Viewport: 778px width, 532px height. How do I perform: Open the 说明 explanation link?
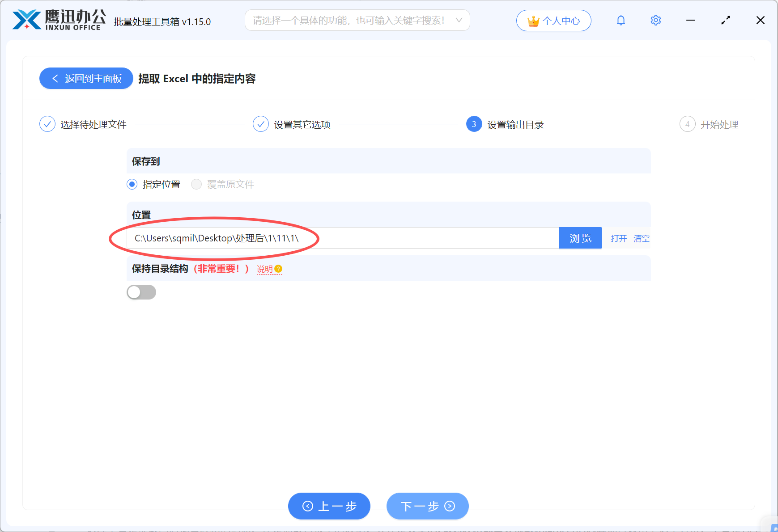(265, 269)
